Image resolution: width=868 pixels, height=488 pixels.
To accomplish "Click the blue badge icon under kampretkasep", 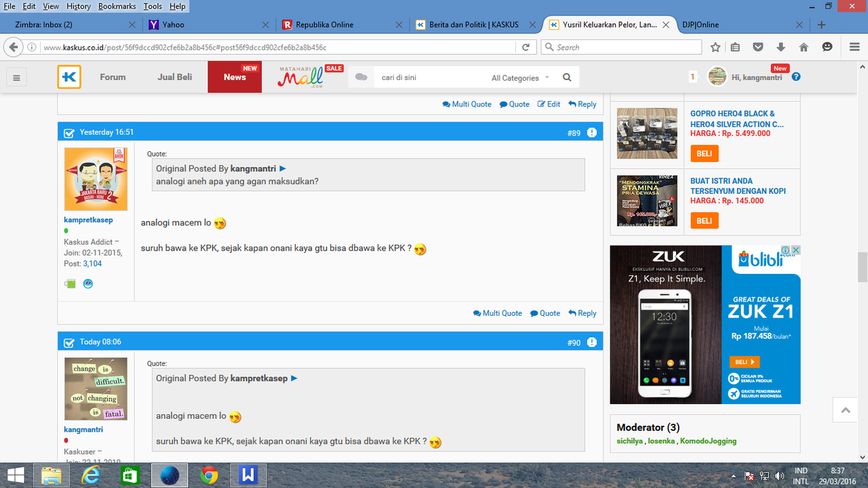I will coord(88,284).
